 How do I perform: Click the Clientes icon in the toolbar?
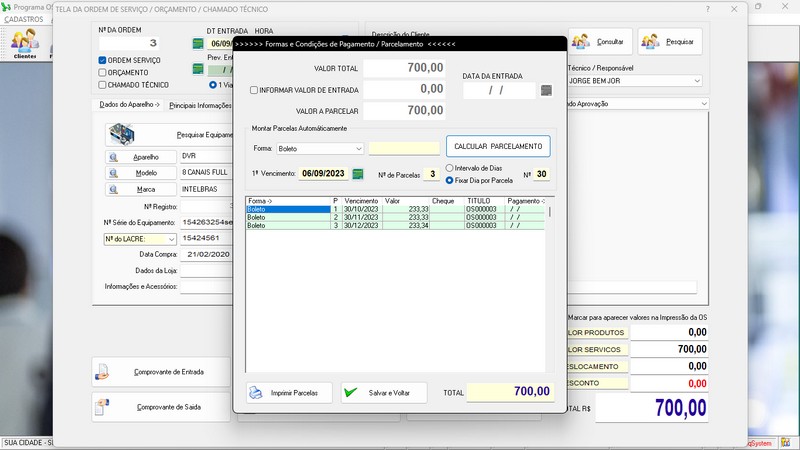(25, 42)
